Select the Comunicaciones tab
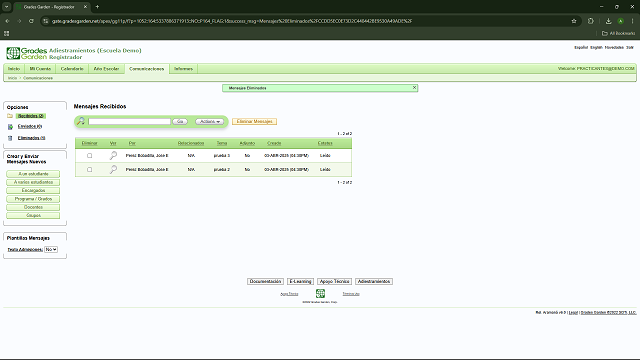 (x=147, y=69)
